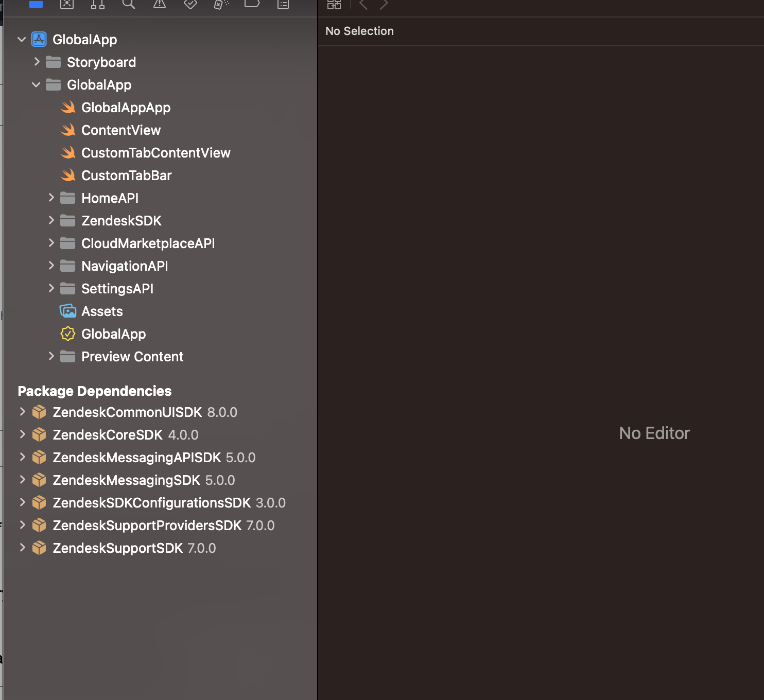Click the related items grid icon
Image resolution: width=764 pixels, height=700 pixels.
point(334,5)
